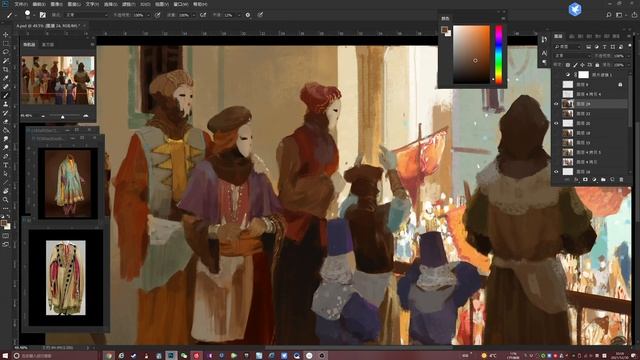Open the search icon at top right
The width and height of the screenshot is (640, 360).
[609, 15]
